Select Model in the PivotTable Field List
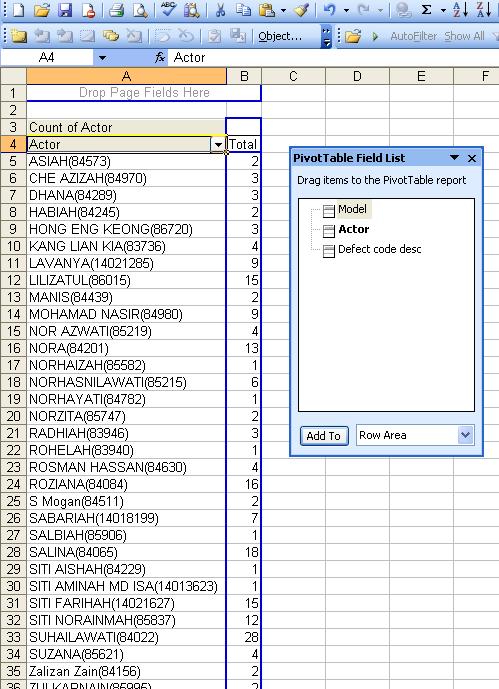The width and height of the screenshot is (499, 689). pyautogui.click(x=353, y=209)
